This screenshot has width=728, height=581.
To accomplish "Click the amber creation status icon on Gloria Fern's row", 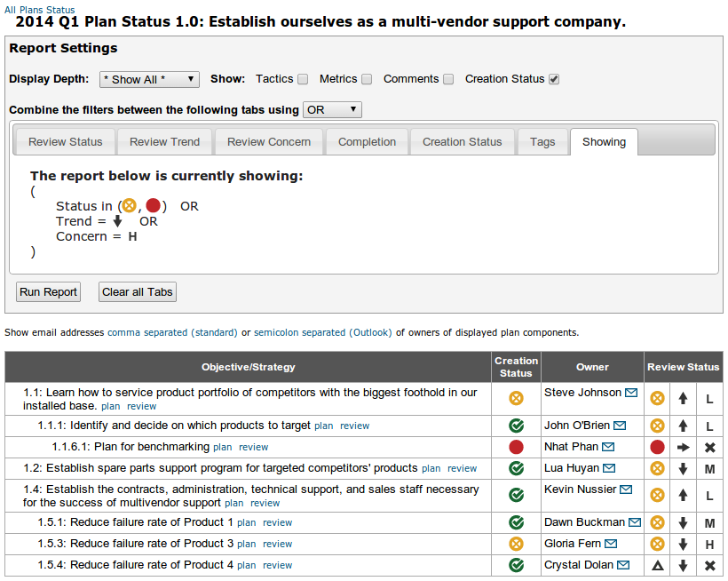I will coord(516,543).
